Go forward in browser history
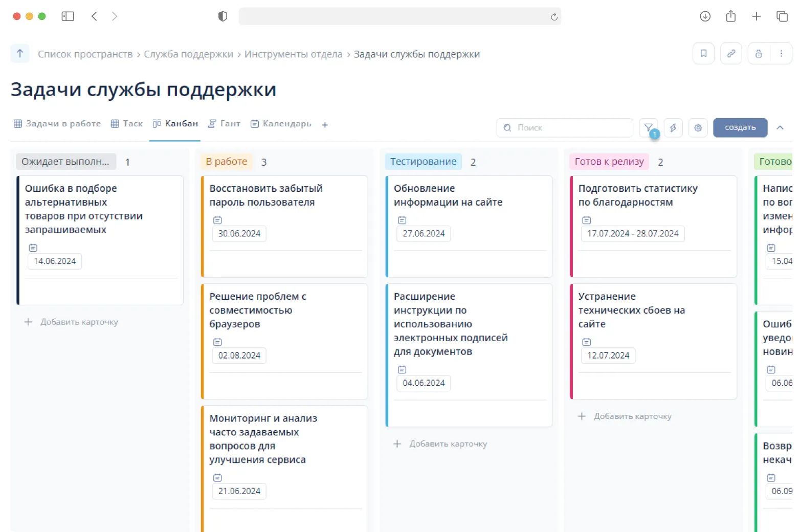 pos(115,16)
